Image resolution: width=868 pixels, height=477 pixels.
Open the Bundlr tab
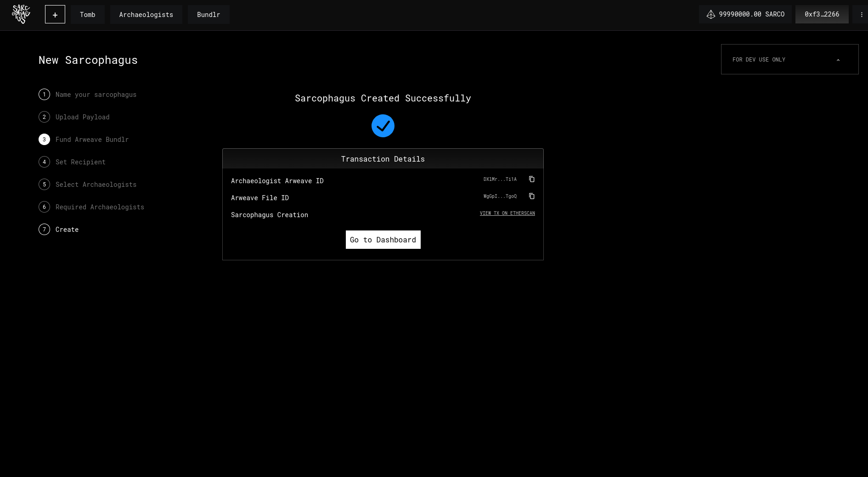(209, 14)
